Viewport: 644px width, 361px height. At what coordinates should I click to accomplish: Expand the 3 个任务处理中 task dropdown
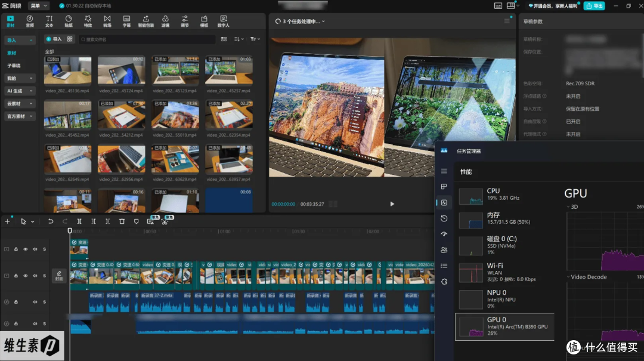[300, 21]
